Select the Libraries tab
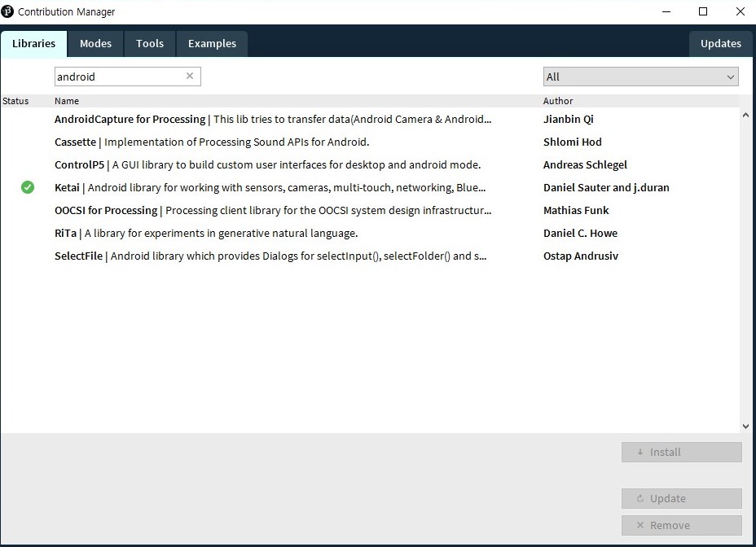This screenshot has width=756, height=547. (33, 44)
